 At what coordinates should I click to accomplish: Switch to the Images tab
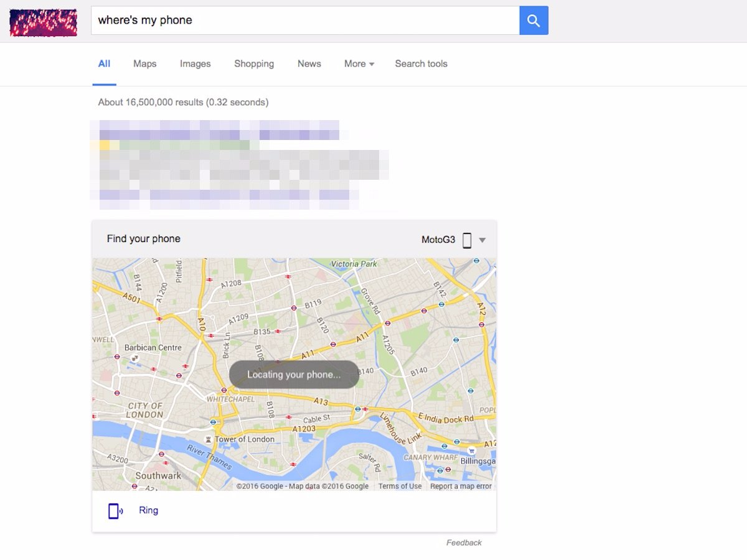coord(195,63)
